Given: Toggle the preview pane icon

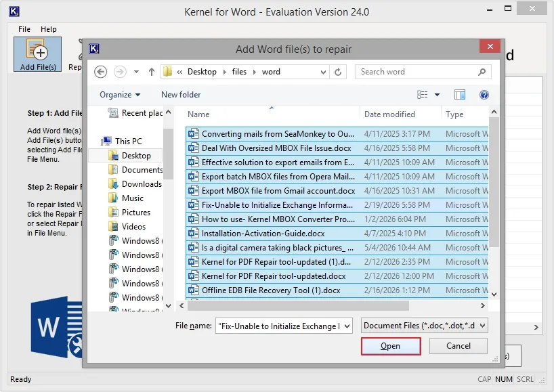Looking at the screenshot, I should click(x=460, y=95).
